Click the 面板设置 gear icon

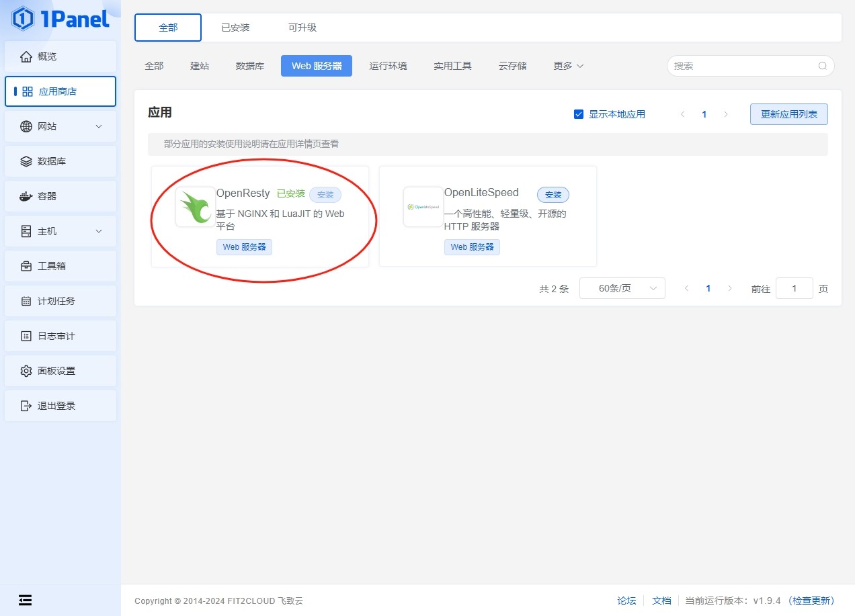pos(26,371)
